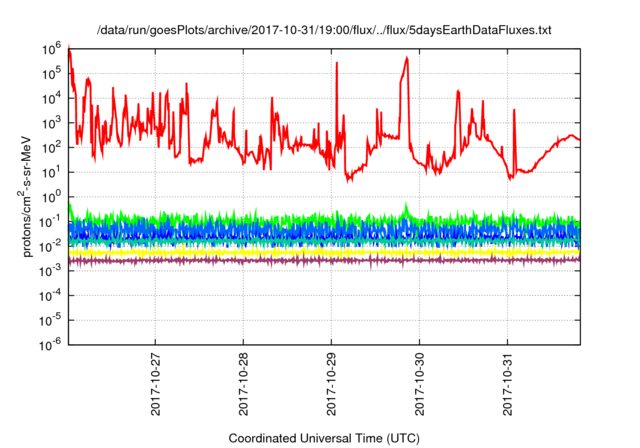This screenshot has height=448, width=640.
Task: Click the 10^0 y-axis tick label
Action: pyautogui.click(x=51, y=197)
